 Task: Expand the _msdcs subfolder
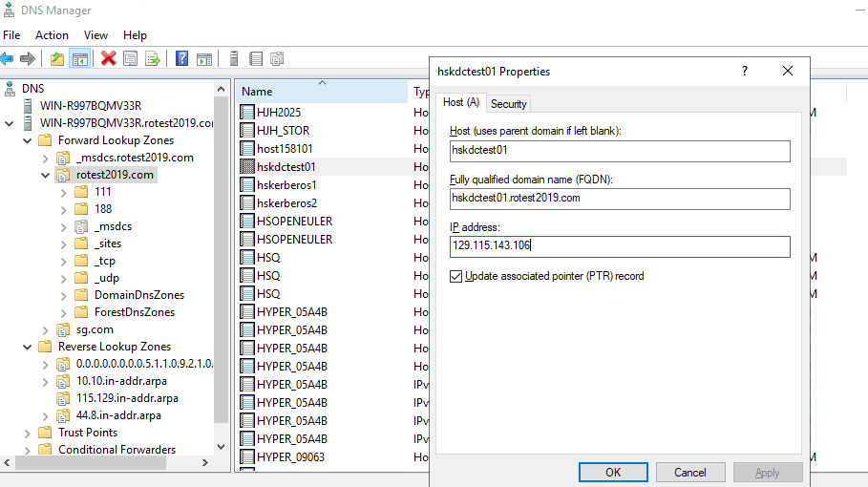point(64,227)
